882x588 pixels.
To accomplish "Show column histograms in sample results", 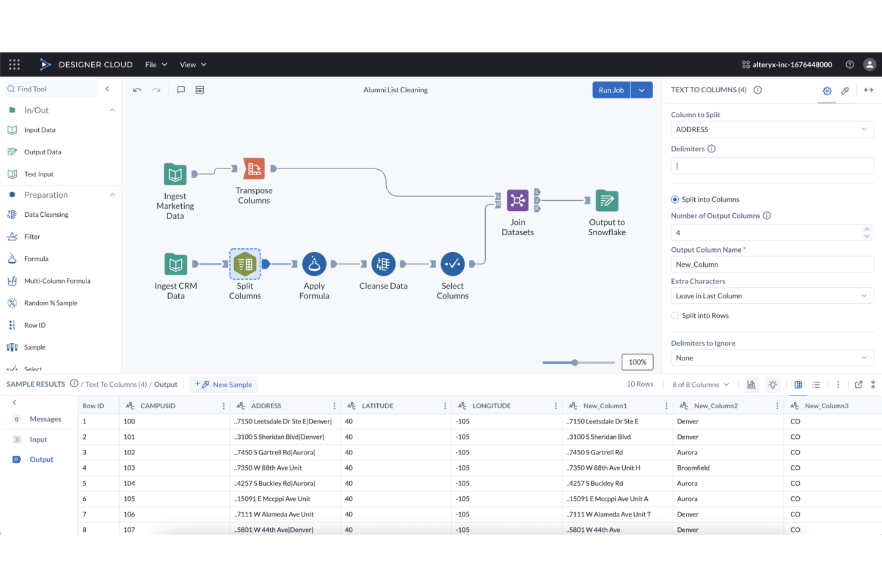I will point(751,384).
